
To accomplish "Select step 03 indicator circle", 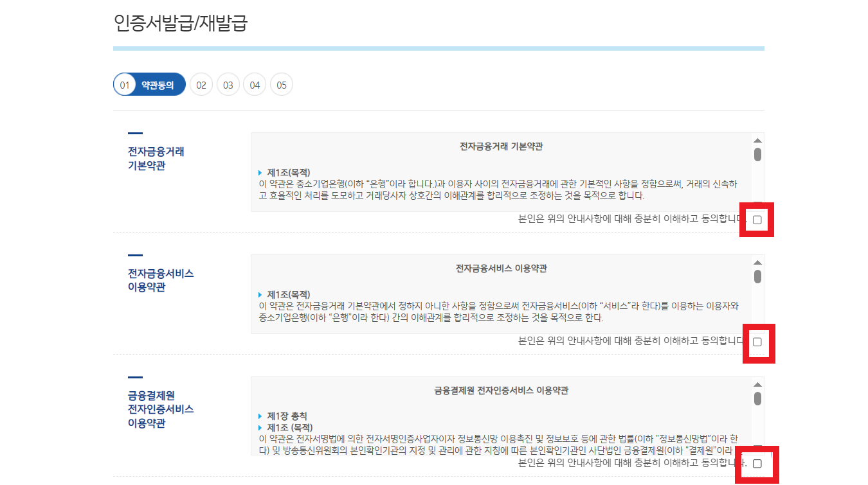I will (228, 84).
